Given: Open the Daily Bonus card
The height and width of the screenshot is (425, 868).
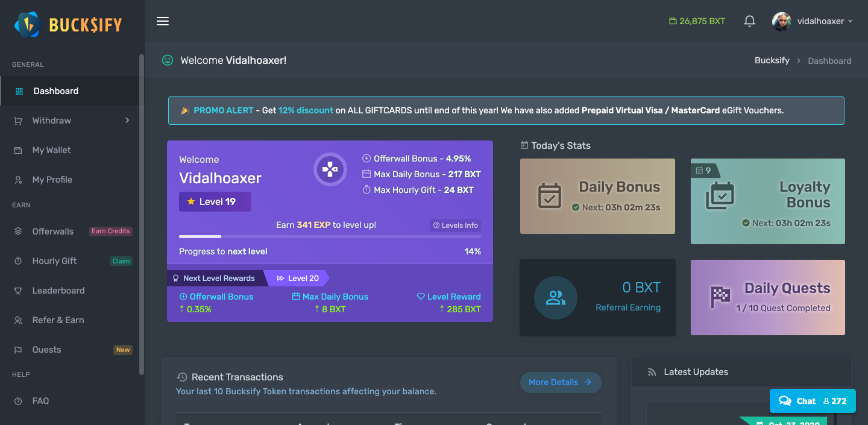Looking at the screenshot, I should click(x=597, y=196).
